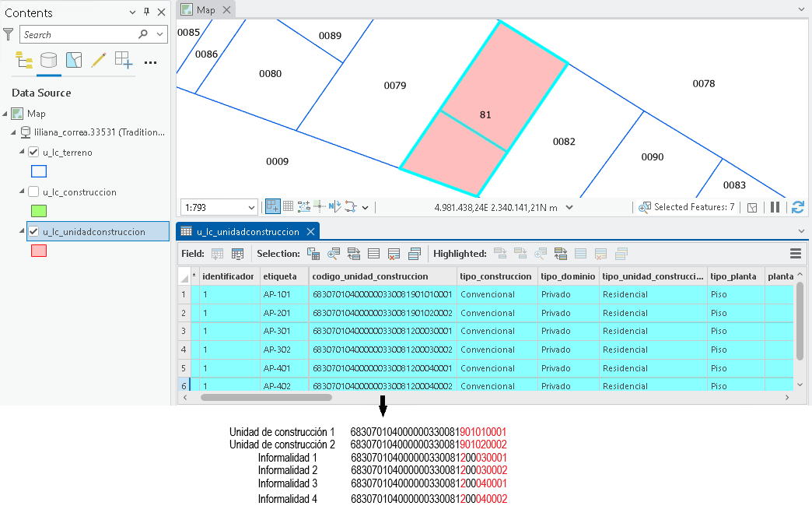812x520 pixels.
Task: Open the coordinate units dropdown arrow
Action: pyautogui.click(x=569, y=207)
